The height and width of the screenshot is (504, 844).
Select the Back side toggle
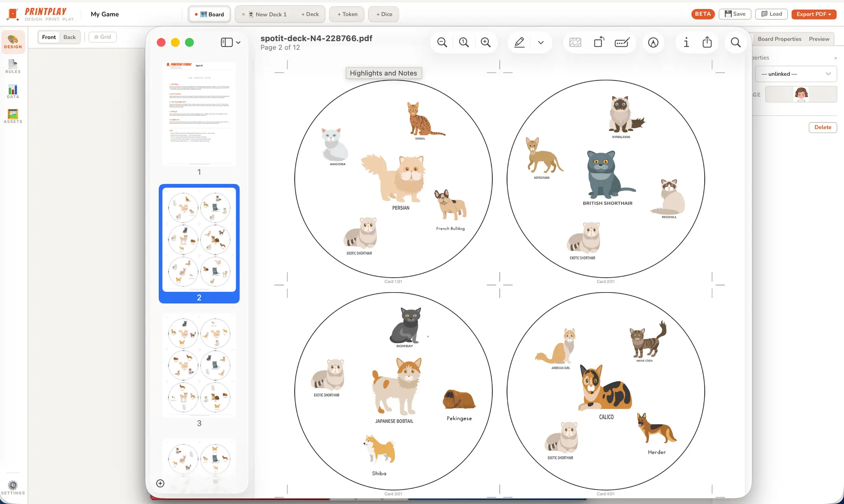click(69, 37)
